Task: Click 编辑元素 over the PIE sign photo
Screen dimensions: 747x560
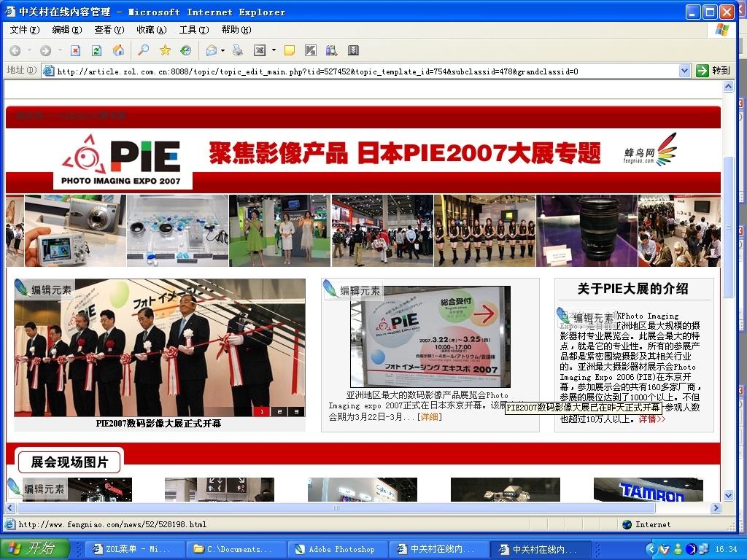Action: [352, 290]
